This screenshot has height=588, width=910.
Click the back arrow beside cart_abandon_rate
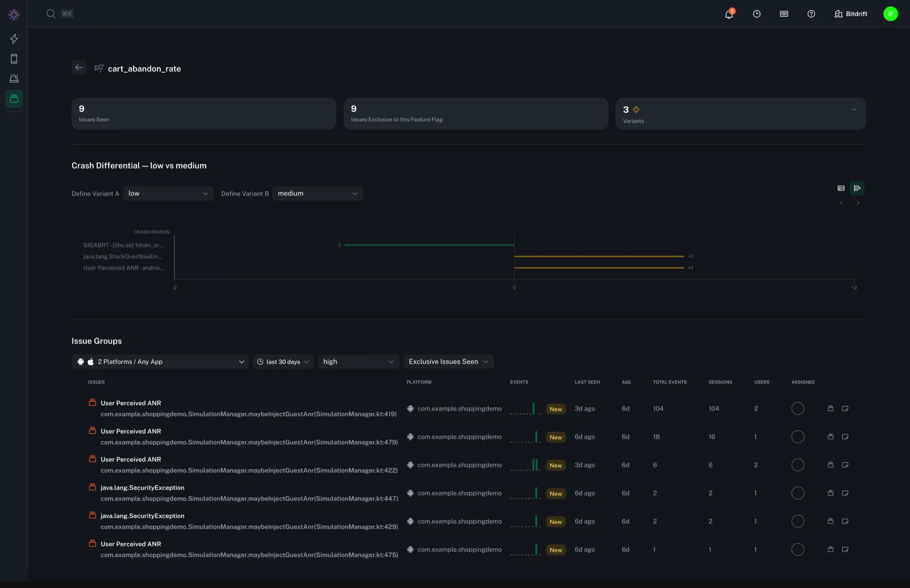[79, 68]
